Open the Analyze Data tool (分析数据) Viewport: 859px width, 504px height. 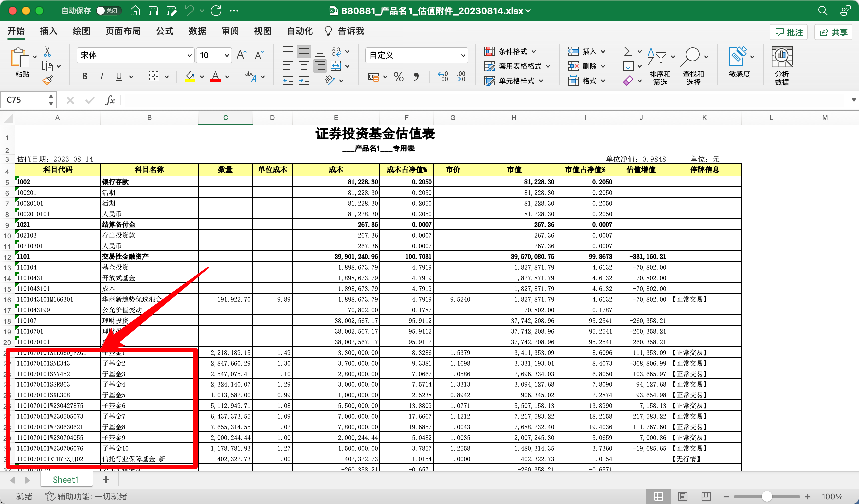tap(782, 65)
